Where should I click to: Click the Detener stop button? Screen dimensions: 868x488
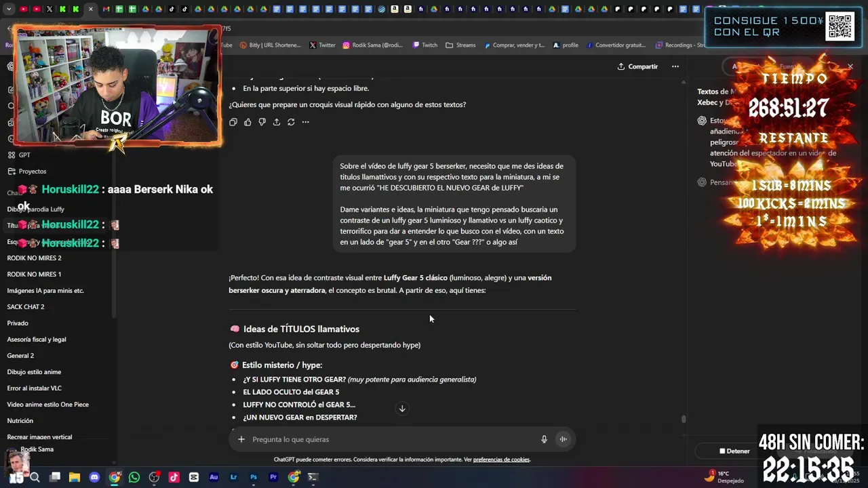[x=734, y=451]
